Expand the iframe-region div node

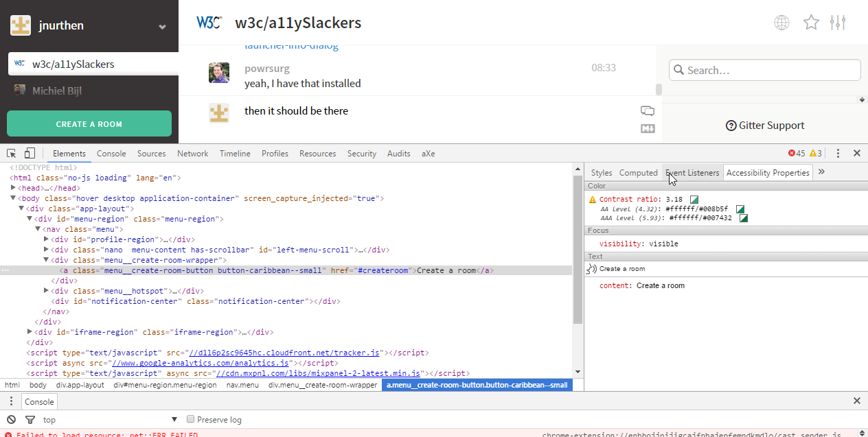[29, 332]
